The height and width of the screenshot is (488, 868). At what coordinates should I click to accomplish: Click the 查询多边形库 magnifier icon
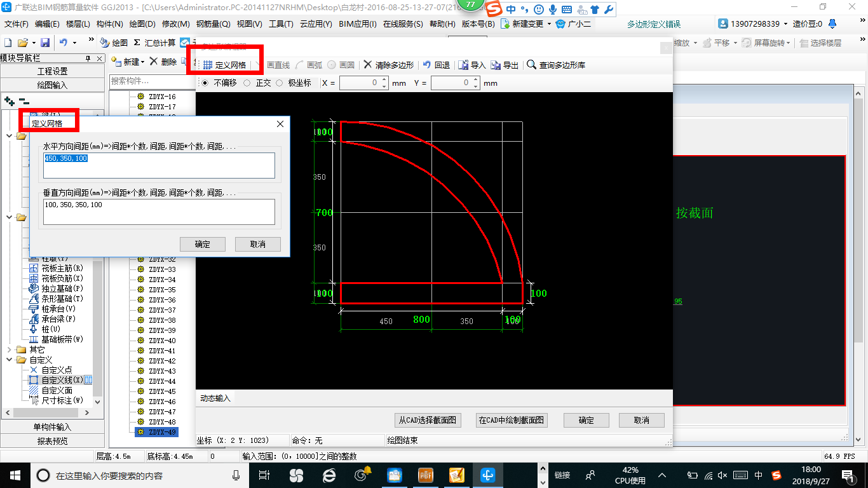coord(531,65)
